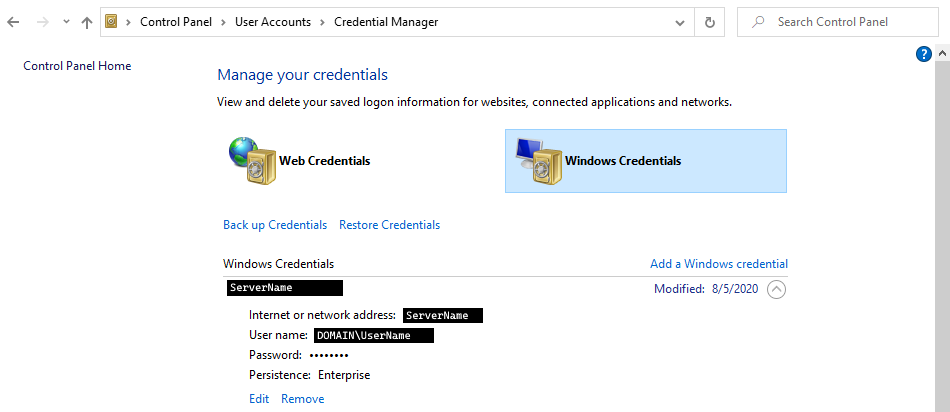Switch to Windows Credentials
This screenshot has height=412, width=950.
pos(622,160)
